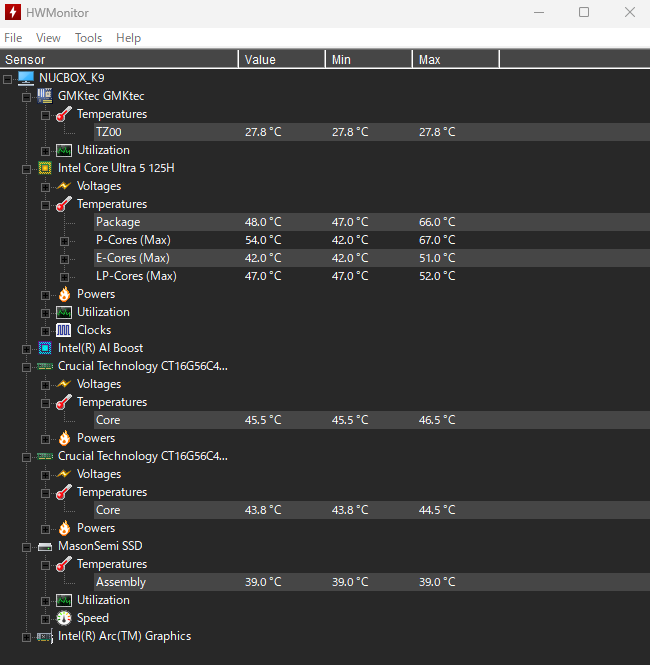The height and width of the screenshot is (665, 650).
Task: Collapse the NUCBOX_K9 root node
Action: tap(8, 78)
